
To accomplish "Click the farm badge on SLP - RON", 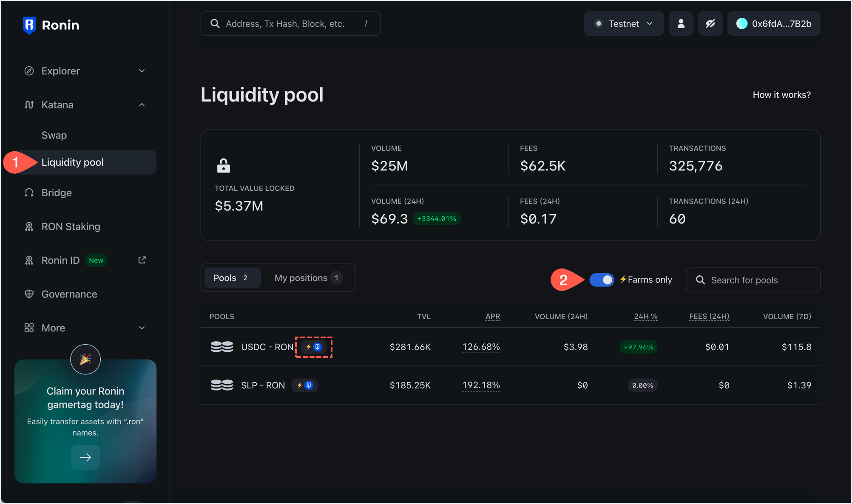I will (304, 385).
